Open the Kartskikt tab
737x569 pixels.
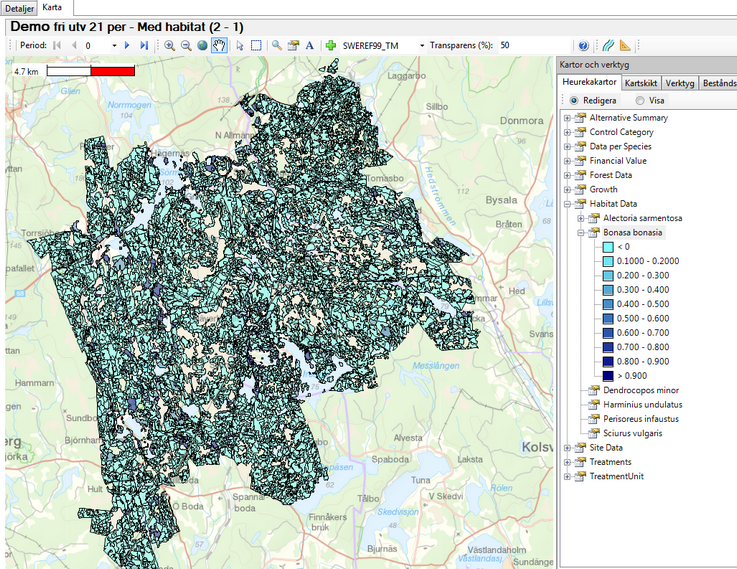coord(641,83)
